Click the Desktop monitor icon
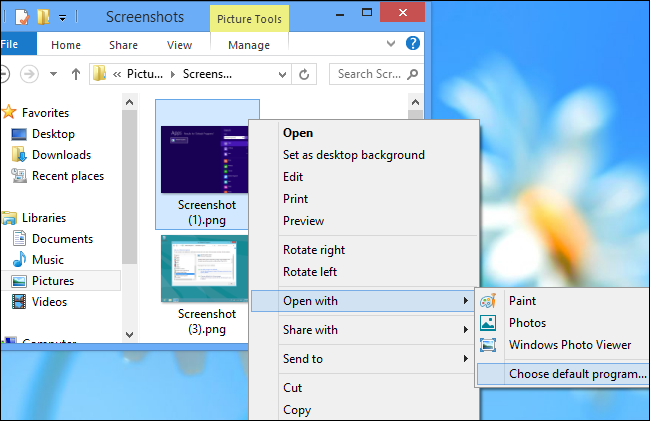This screenshot has height=421, width=650. click(x=19, y=134)
